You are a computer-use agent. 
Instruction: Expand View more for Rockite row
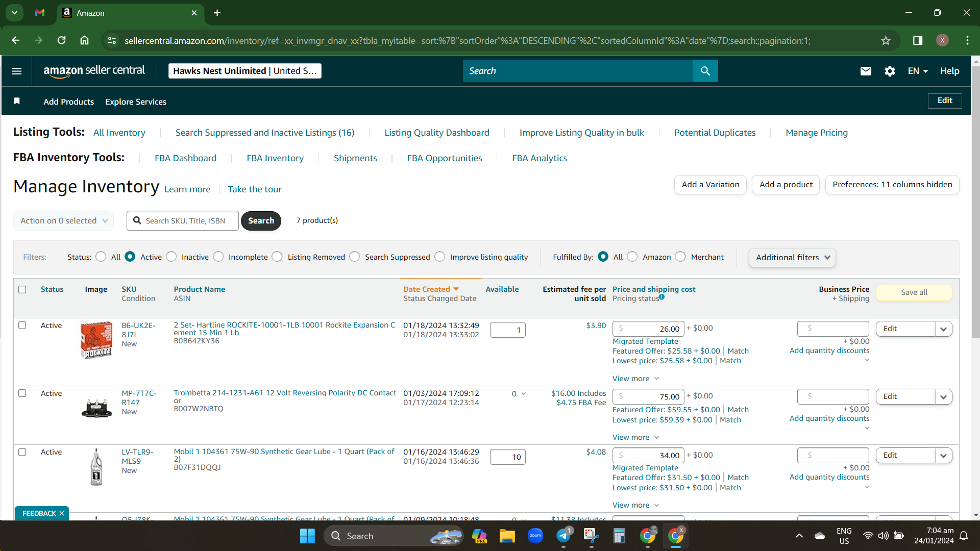[636, 379]
